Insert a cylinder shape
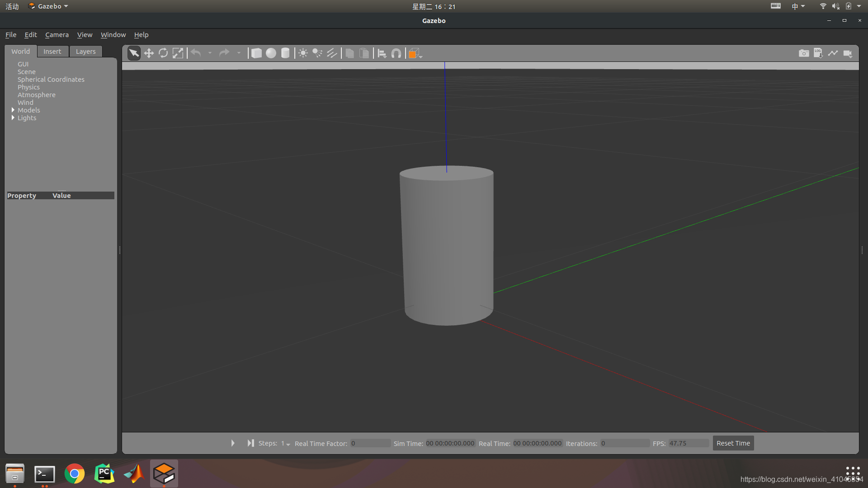Viewport: 868px width, 488px height. point(285,53)
